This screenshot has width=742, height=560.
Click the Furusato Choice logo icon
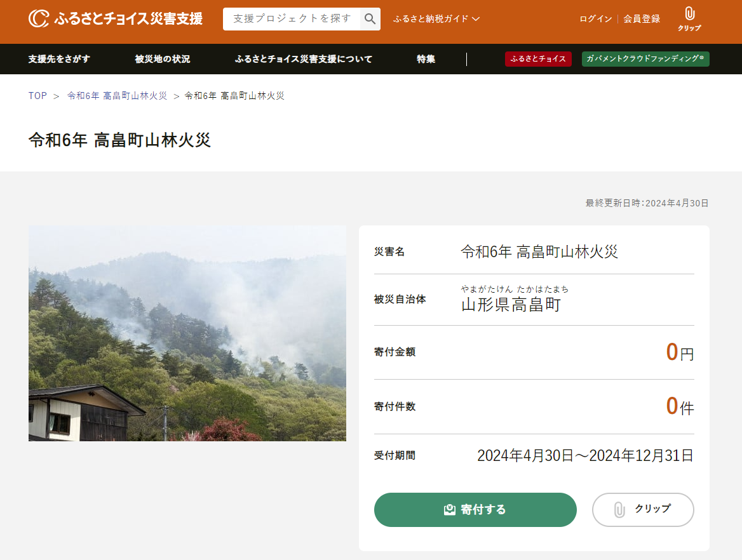tap(38, 18)
